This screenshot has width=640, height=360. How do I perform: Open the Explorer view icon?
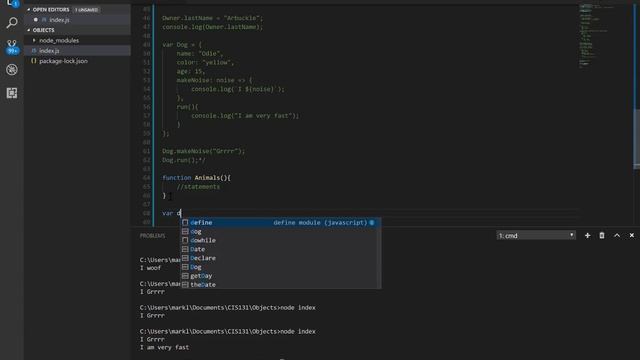click(x=12, y=3)
